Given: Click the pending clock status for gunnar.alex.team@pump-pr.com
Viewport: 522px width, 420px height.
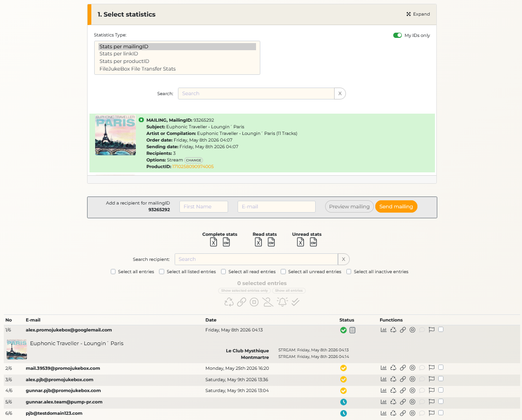Looking at the screenshot, I should 344,402.
